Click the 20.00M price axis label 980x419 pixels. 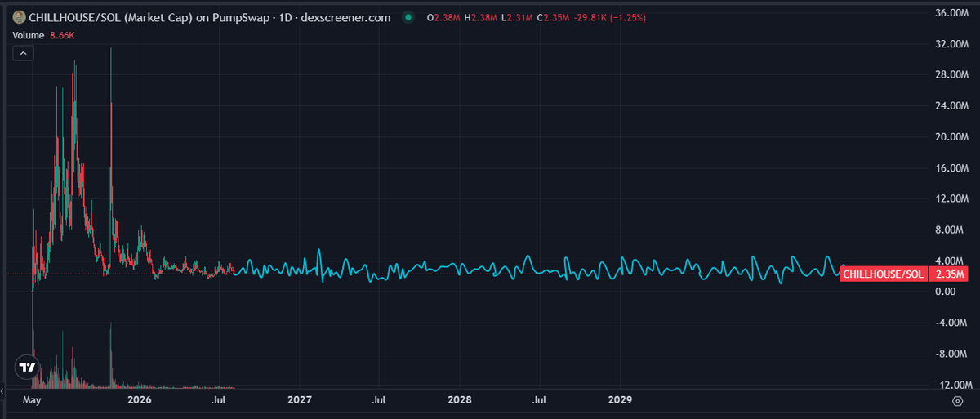pyautogui.click(x=952, y=137)
